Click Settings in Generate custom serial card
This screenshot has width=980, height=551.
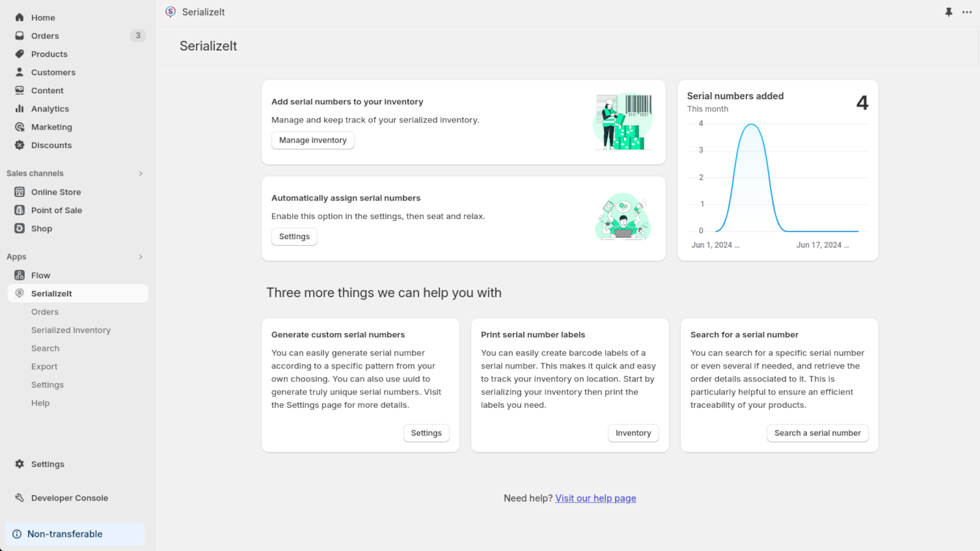(x=426, y=433)
